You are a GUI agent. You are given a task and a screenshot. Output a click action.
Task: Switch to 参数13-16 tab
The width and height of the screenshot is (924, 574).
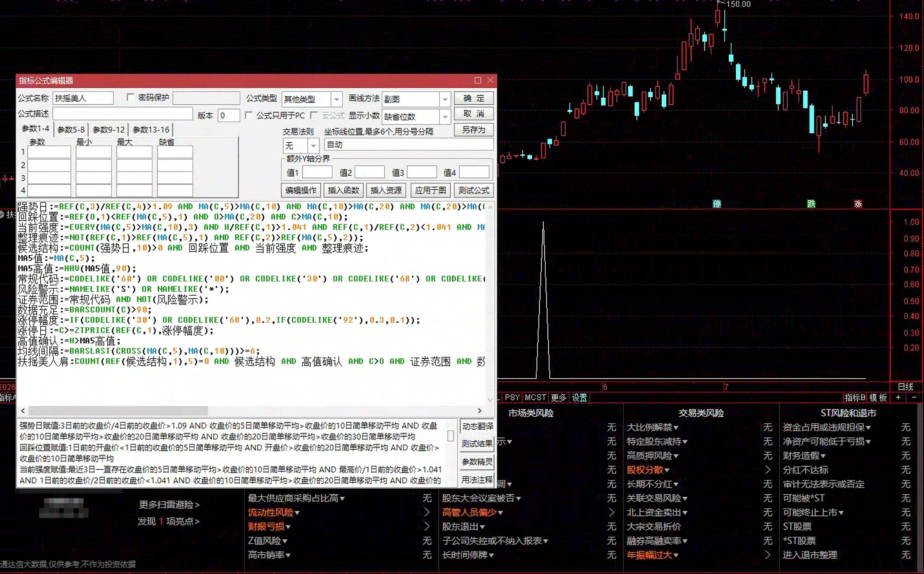[x=151, y=130]
